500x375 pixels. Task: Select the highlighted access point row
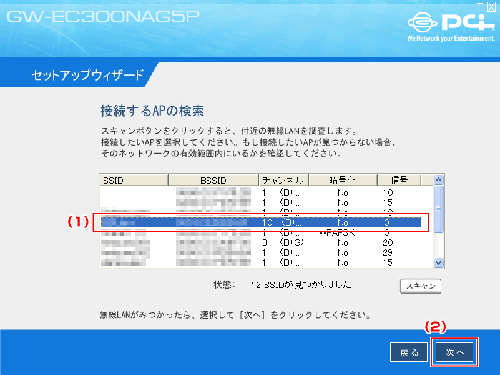point(261,222)
